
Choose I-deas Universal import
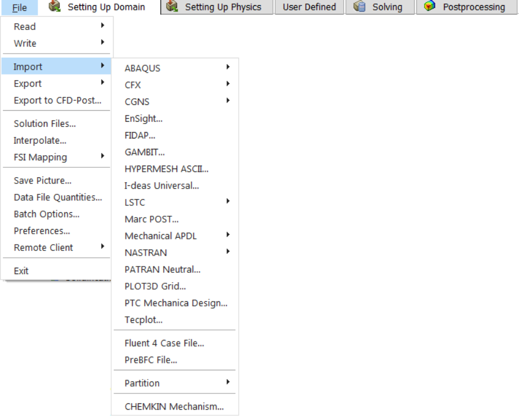click(175, 186)
